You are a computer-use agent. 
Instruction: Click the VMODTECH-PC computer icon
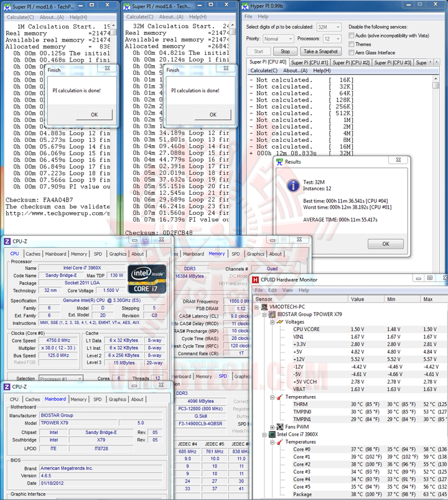point(264,307)
